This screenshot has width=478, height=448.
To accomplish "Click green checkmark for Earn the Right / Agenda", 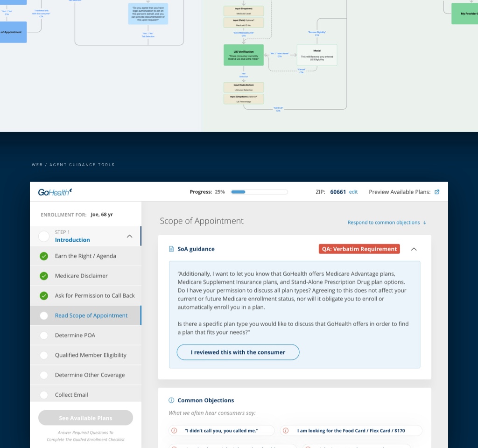I will (x=44, y=256).
